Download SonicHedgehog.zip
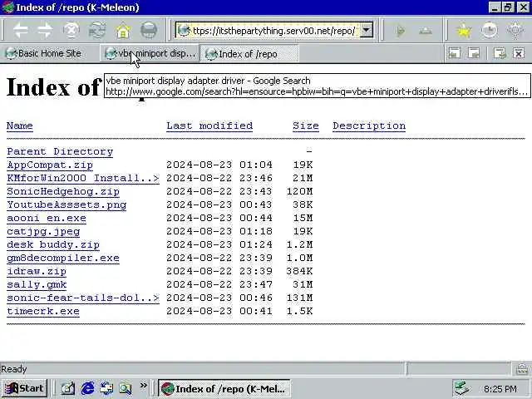The width and height of the screenshot is (532, 399). click(63, 191)
